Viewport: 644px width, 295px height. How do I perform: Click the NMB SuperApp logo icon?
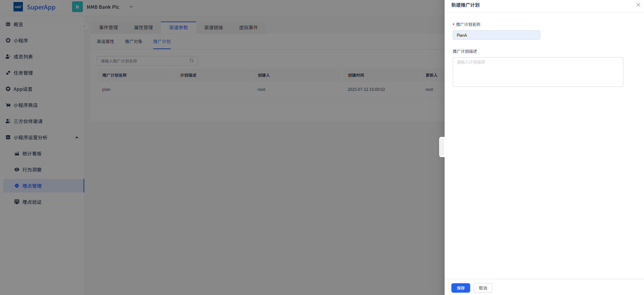point(18,7)
